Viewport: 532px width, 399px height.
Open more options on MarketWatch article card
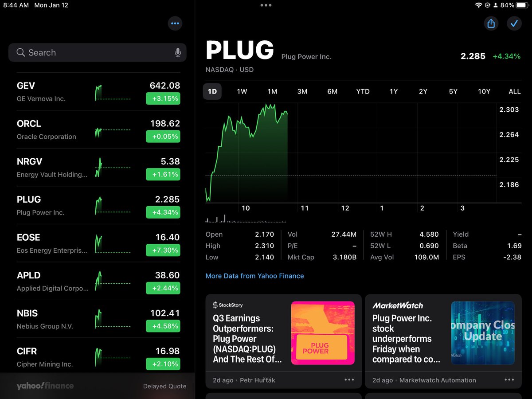tap(509, 380)
